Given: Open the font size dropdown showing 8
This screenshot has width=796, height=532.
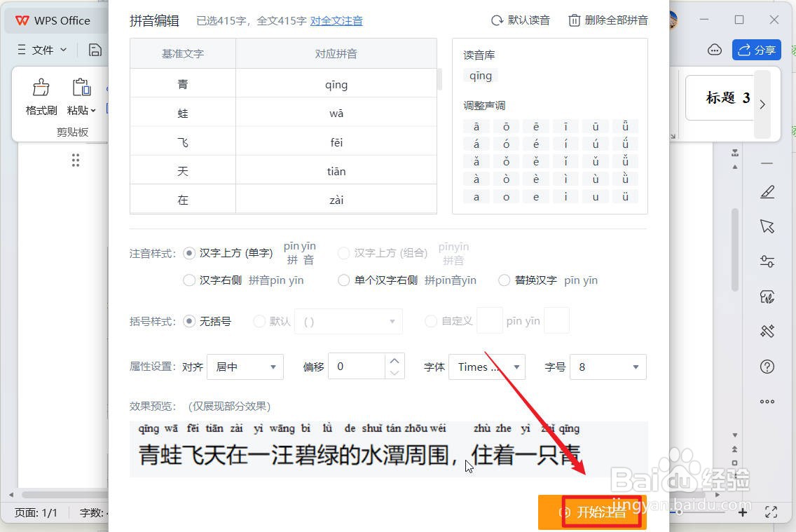Looking at the screenshot, I should (608, 367).
